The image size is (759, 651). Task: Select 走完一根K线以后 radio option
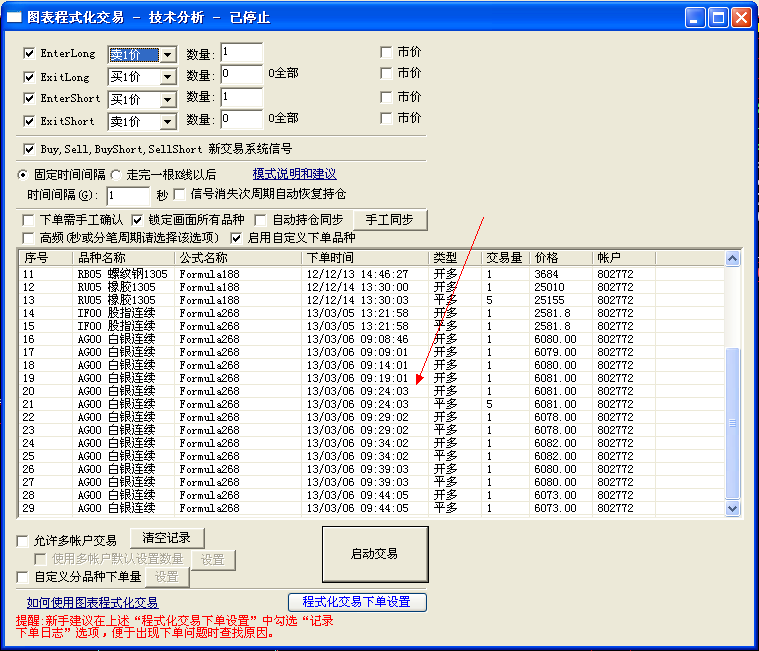[115, 174]
